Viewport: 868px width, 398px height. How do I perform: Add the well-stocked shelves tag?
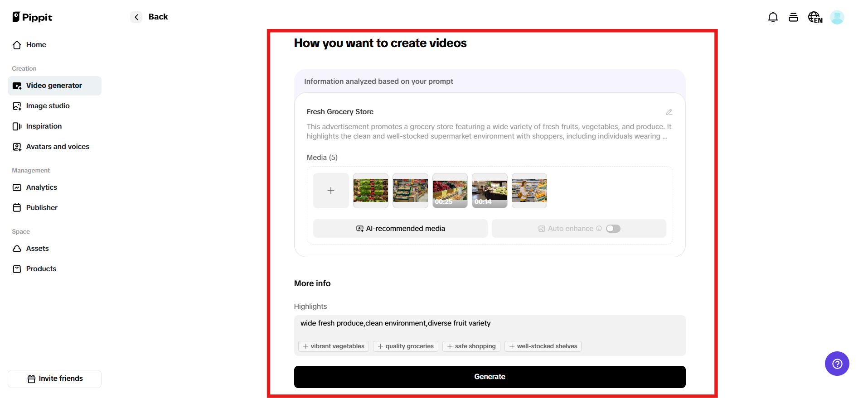click(543, 346)
